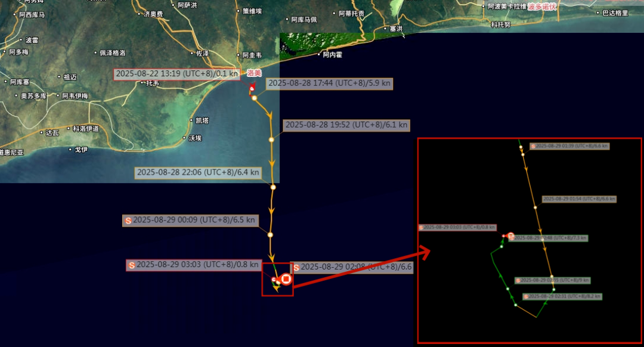Click the 达瓦 place name
The width and height of the screenshot is (644, 347).
point(52,133)
